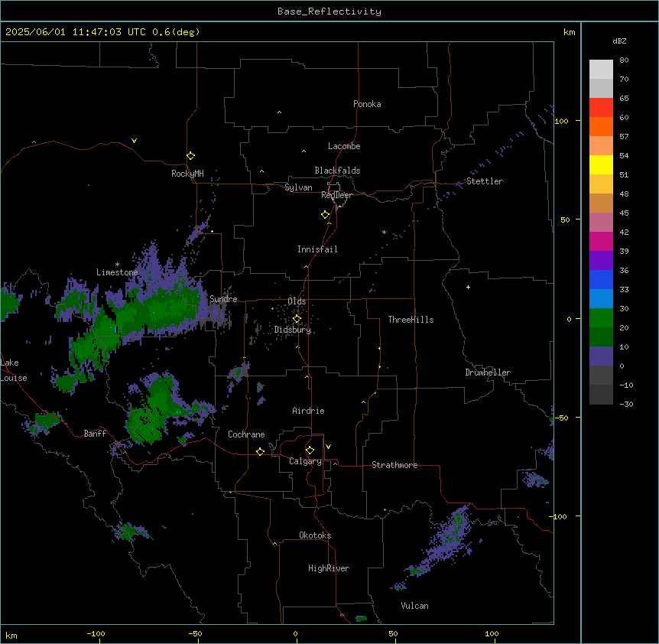Click the Banff label
This screenshot has width=659, height=644.
[x=95, y=434]
